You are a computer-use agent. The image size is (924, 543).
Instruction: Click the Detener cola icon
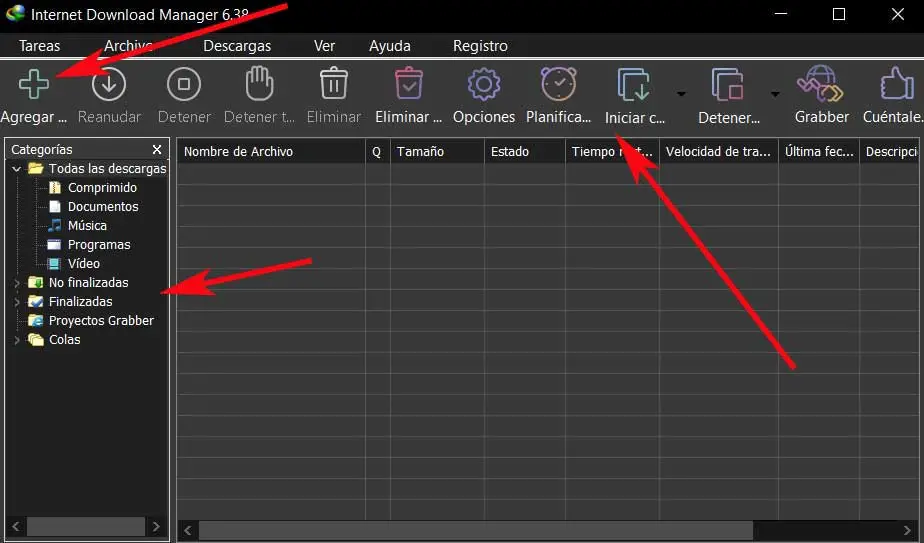click(x=728, y=84)
